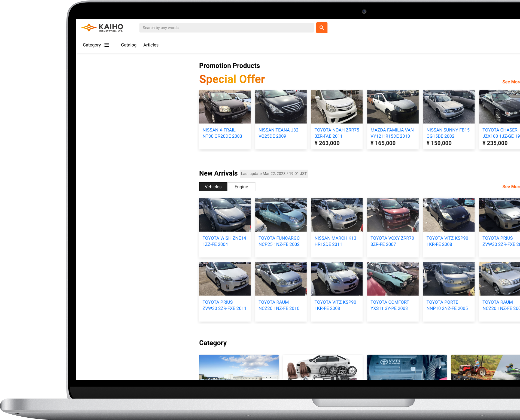Viewport: 520px width, 420px height.
Task: Open the Category list menu icon
Action: [106, 45]
